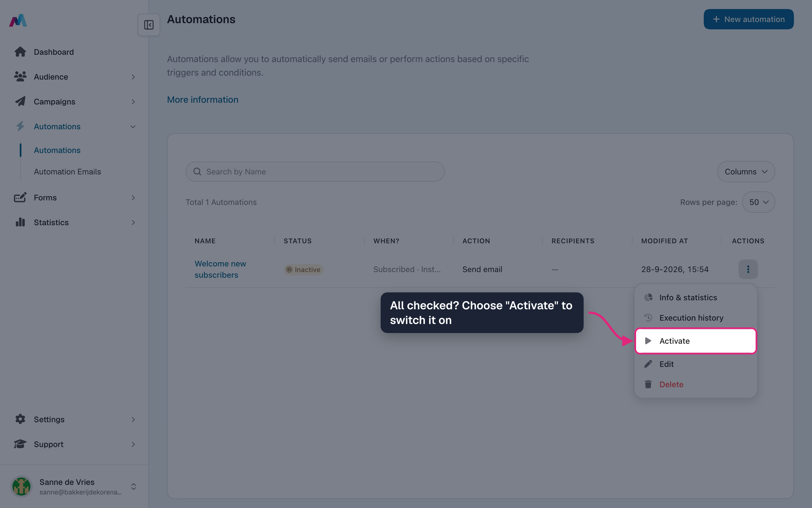The image size is (812, 508).
Task: Click the Settings gear icon
Action: pos(20,419)
